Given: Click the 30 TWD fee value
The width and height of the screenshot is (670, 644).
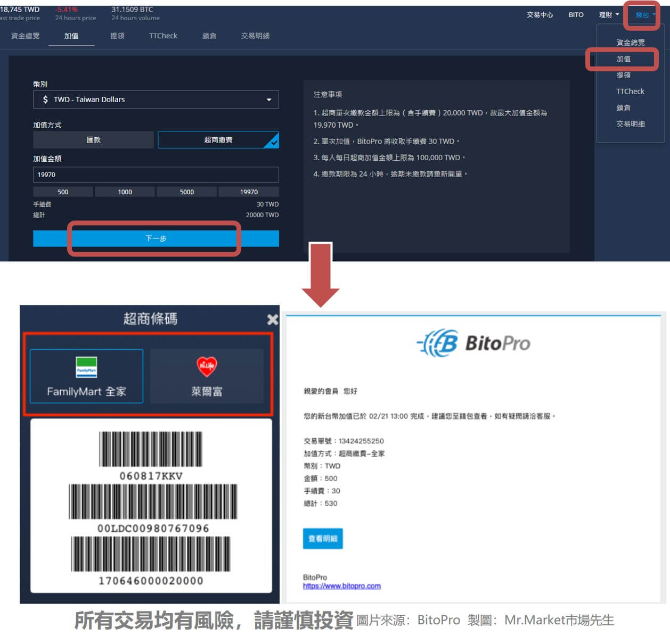Looking at the screenshot, I should click(x=267, y=204).
